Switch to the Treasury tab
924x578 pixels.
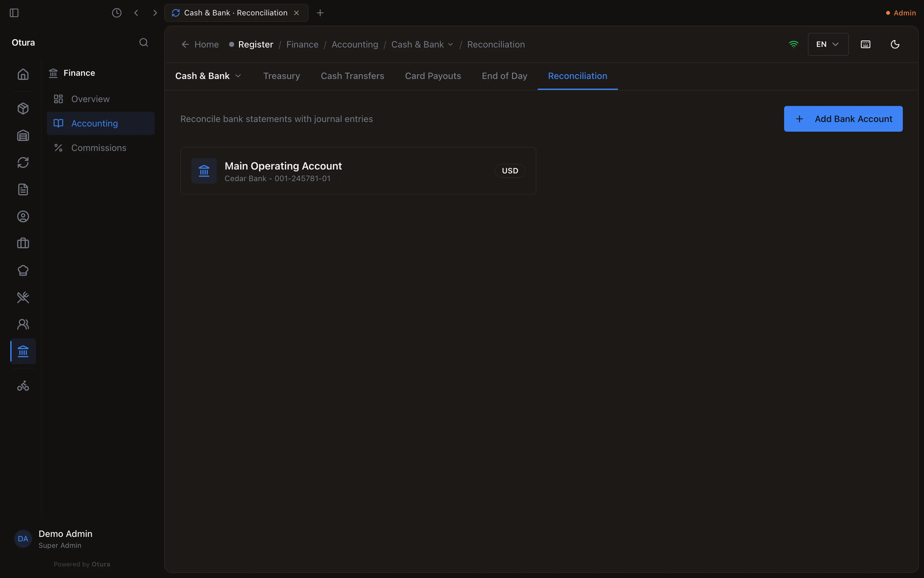pyautogui.click(x=281, y=76)
